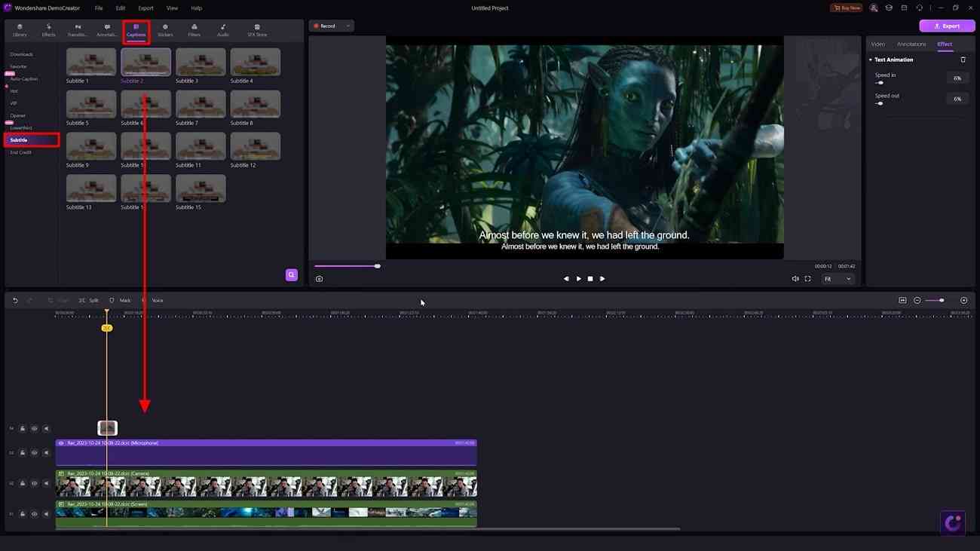
Task: Open the Transitions panel
Action: 78,30
